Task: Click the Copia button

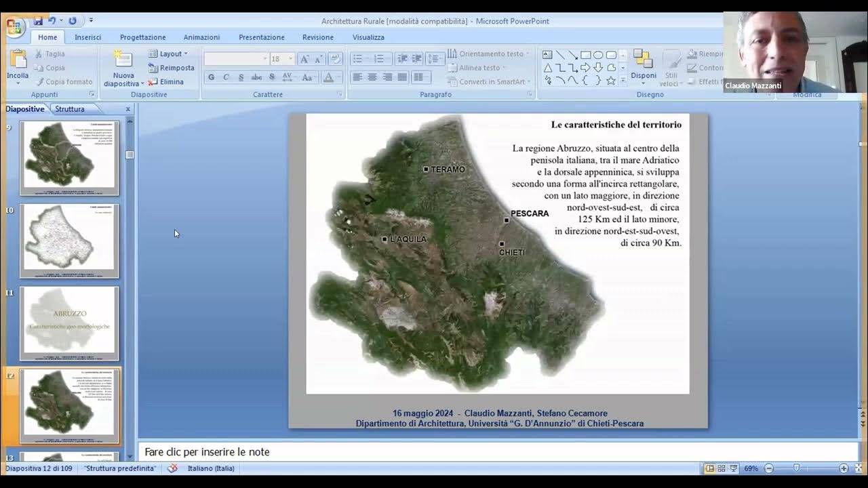Action: [x=50, y=68]
